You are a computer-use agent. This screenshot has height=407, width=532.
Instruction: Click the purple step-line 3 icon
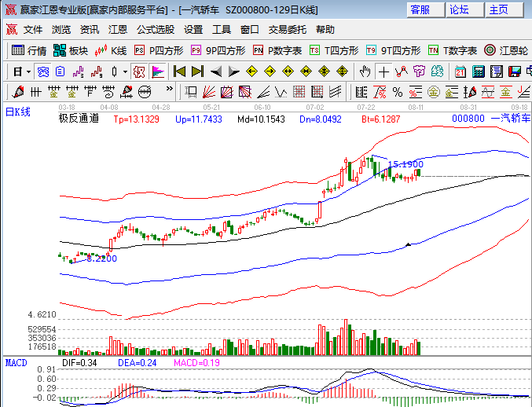[x=79, y=72]
